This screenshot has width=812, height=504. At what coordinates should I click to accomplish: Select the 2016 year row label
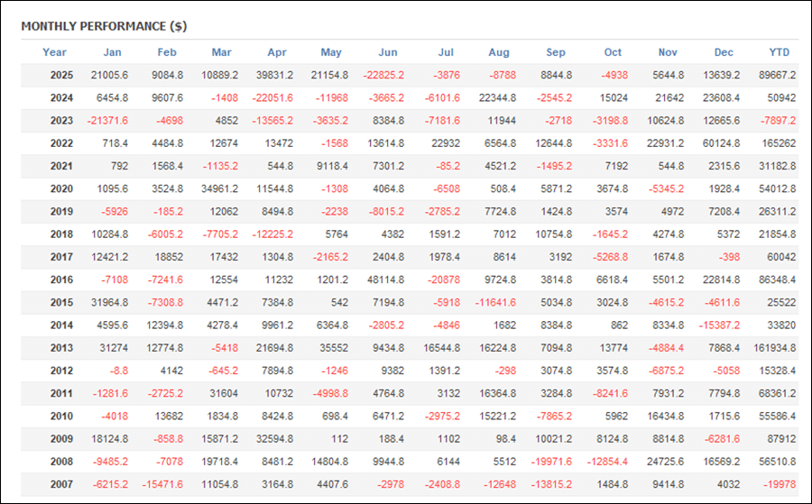(x=62, y=280)
